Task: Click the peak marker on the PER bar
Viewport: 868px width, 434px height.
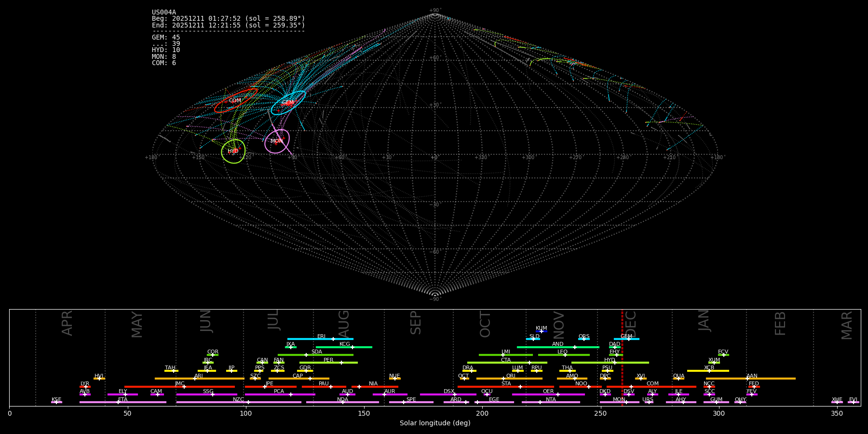Action: point(341,363)
